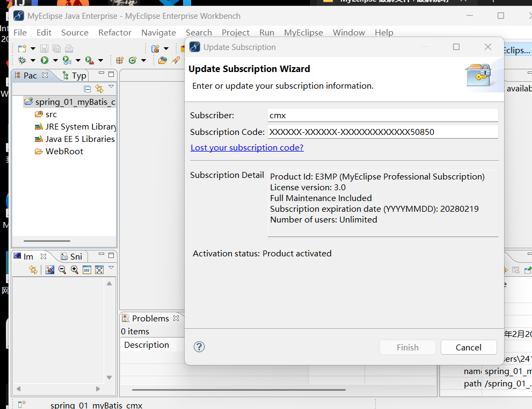Image resolution: width=532 pixels, height=409 pixels.
Task: Maximize the Package Explorer panel
Action: coord(111,74)
